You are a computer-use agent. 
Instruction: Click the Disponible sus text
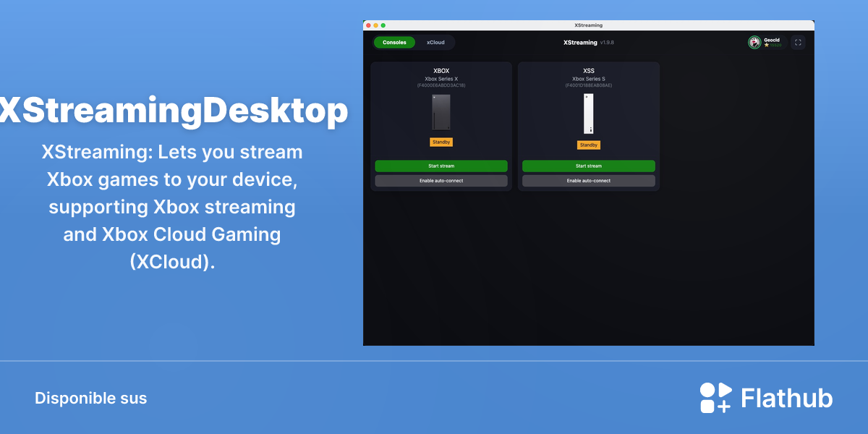(90, 398)
